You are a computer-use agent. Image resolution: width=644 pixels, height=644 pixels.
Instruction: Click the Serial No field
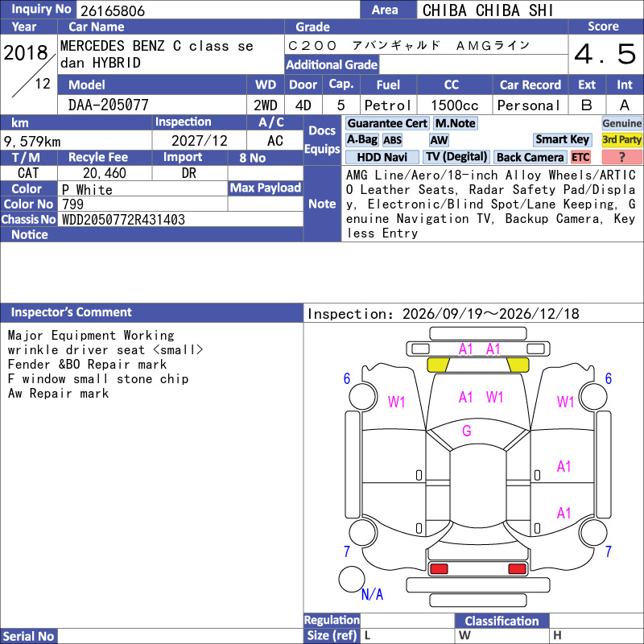tap(180, 636)
